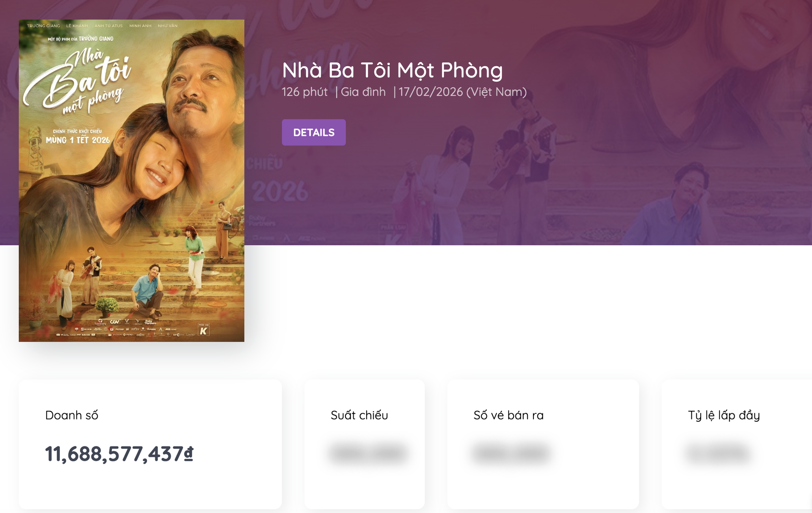This screenshot has height=513, width=812.
Task: Click MÙNG 1 TẾT 2026 poster text
Action: point(78,140)
